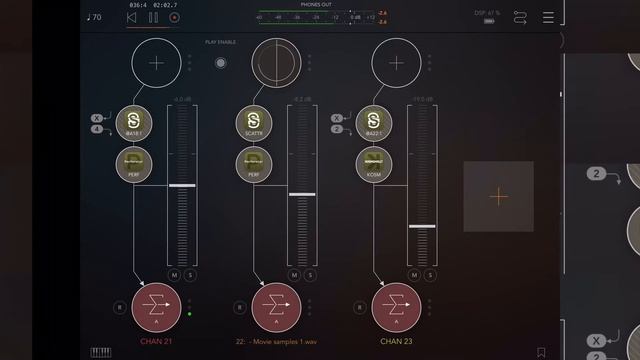Open options dots beside CHAN 23 source
Image resolution: width=640 pixels, height=360 pixels.
click(x=429, y=63)
